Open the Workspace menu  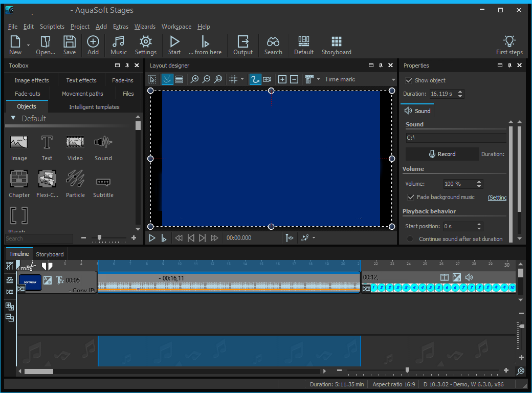point(176,27)
